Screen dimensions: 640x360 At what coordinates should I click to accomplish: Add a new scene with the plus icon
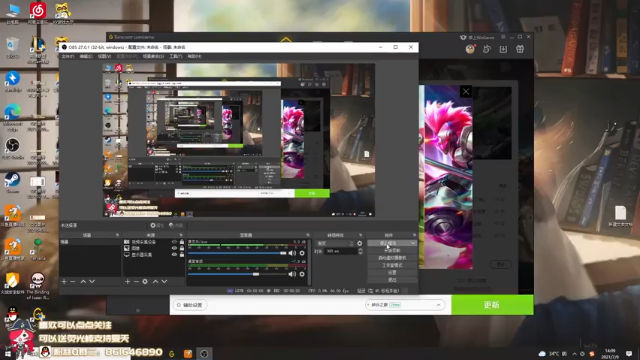tap(64, 282)
